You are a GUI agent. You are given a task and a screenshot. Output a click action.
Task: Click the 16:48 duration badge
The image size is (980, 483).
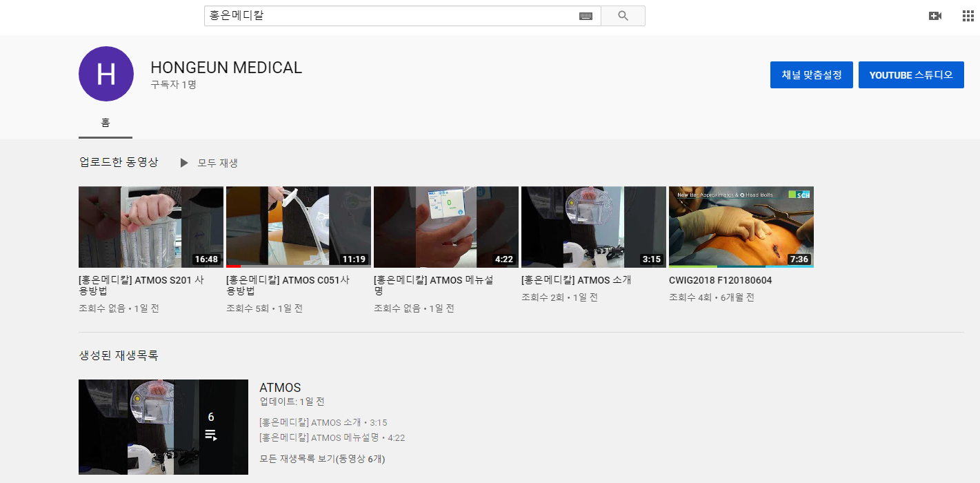pyautogui.click(x=207, y=259)
